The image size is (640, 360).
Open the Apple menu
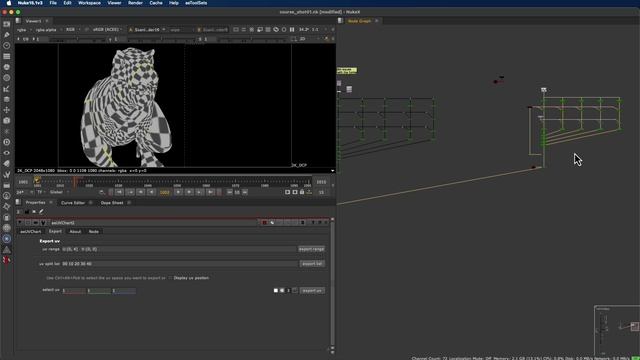click(9, 3)
